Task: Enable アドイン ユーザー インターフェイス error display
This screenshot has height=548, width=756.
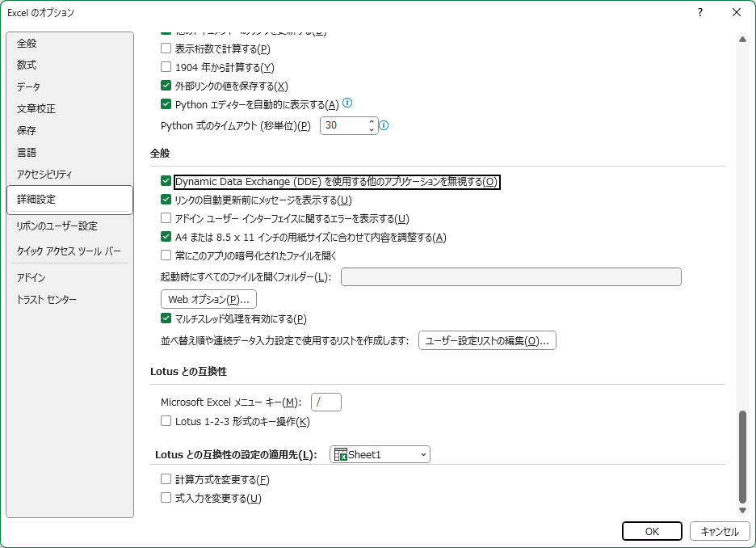Action: pos(166,218)
